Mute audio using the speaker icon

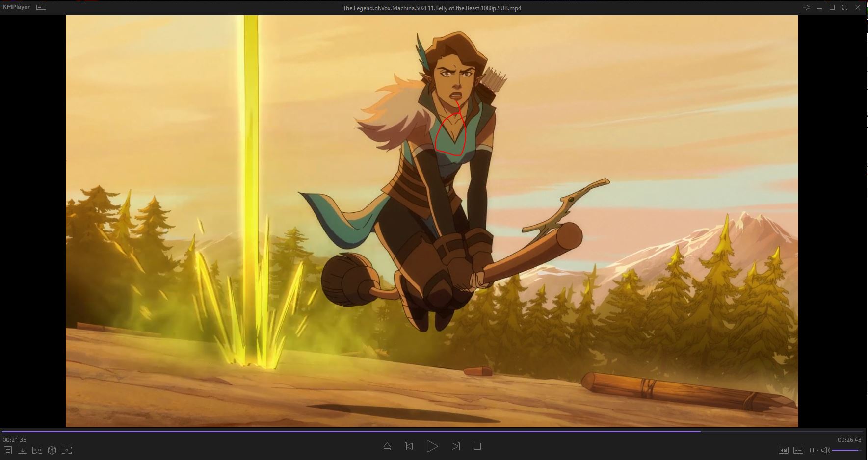tap(825, 450)
